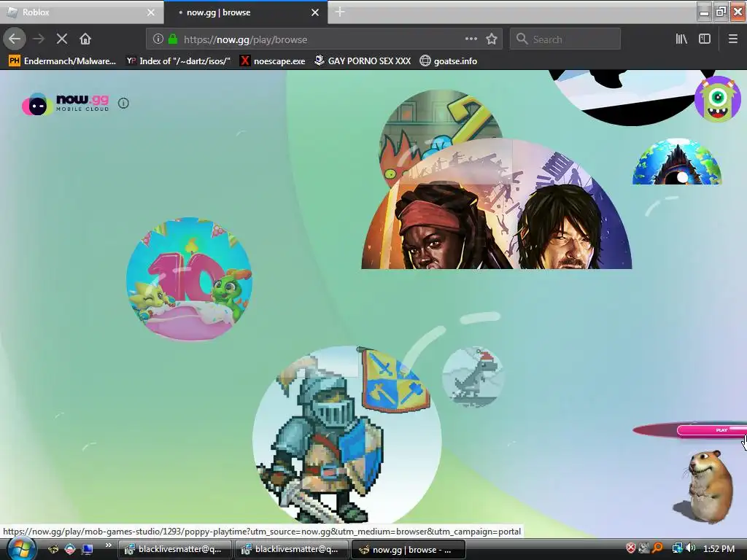Close the Roblox tab
The width and height of the screenshot is (747, 560).
pyautogui.click(x=151, y=12)
